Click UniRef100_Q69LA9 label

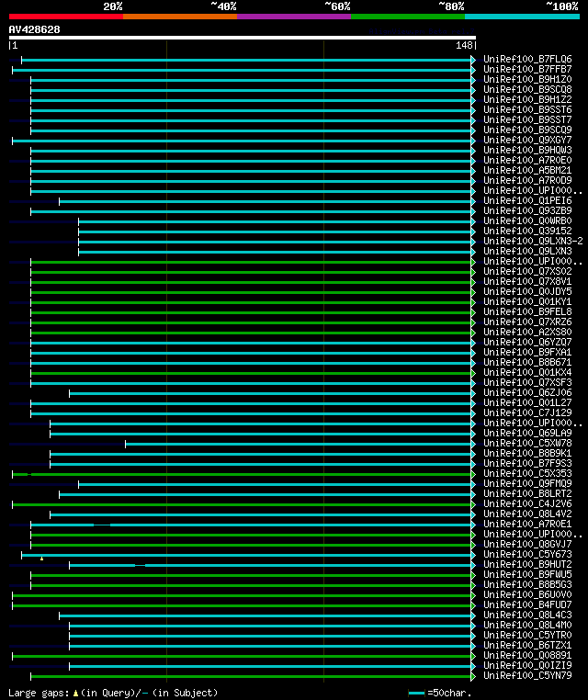(x=527, y=434)
